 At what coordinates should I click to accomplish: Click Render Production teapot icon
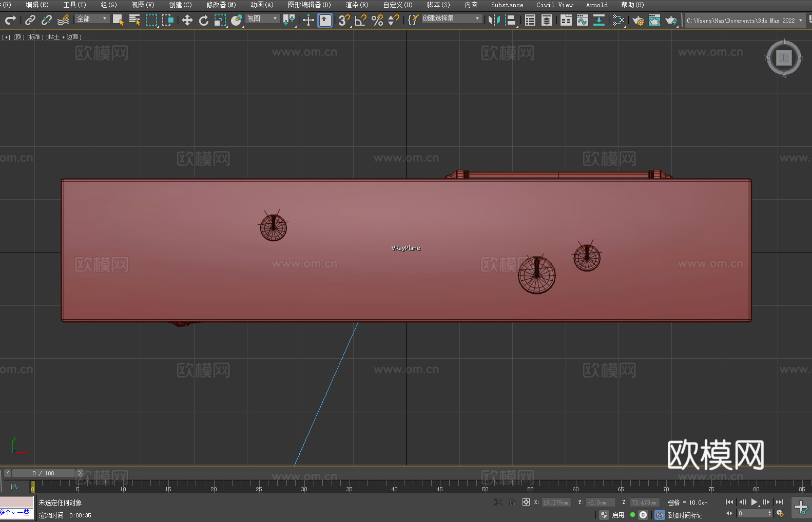pyautogui.click(x=671, y=20)
